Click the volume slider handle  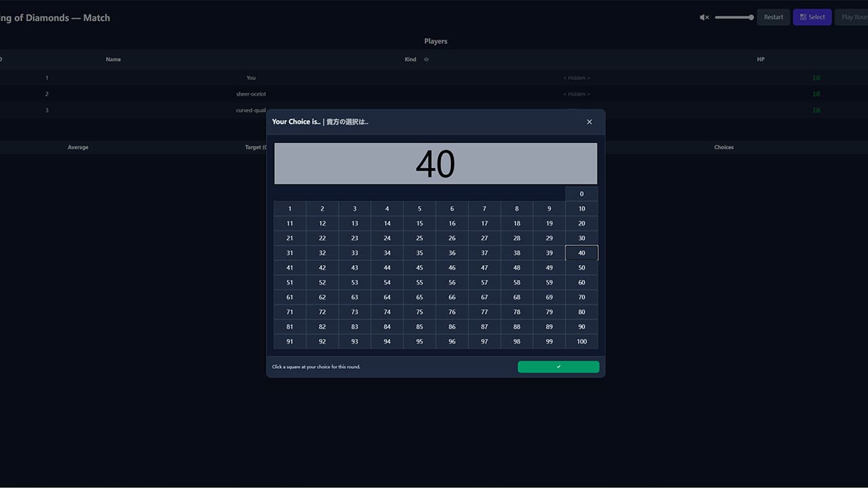tap(751, 18)
